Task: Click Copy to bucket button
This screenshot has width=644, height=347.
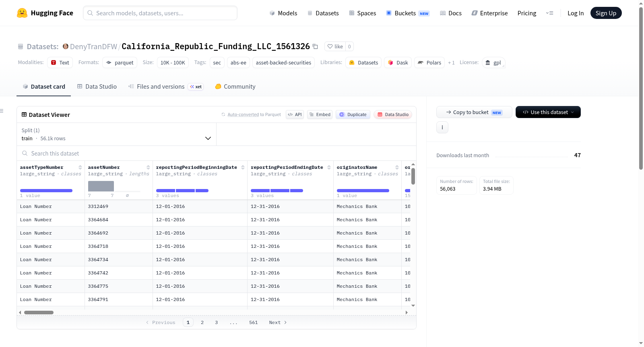Action: (x=474, y=112)
